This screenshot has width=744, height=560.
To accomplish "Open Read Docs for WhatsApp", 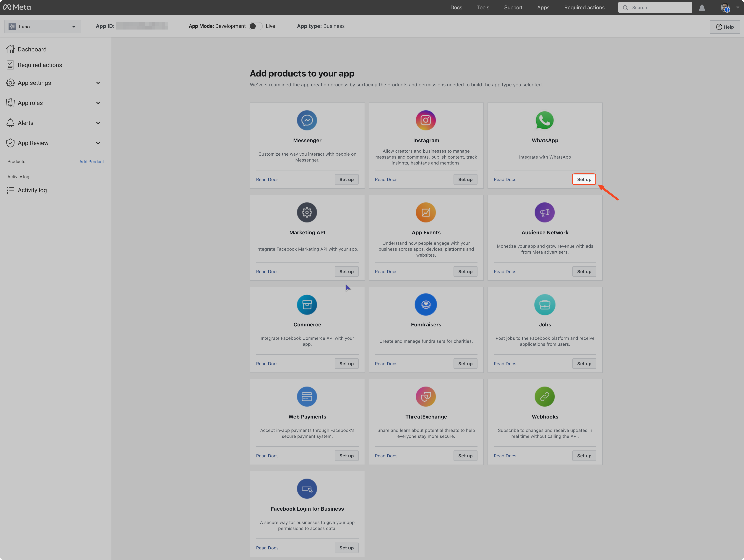I will 505,179.
